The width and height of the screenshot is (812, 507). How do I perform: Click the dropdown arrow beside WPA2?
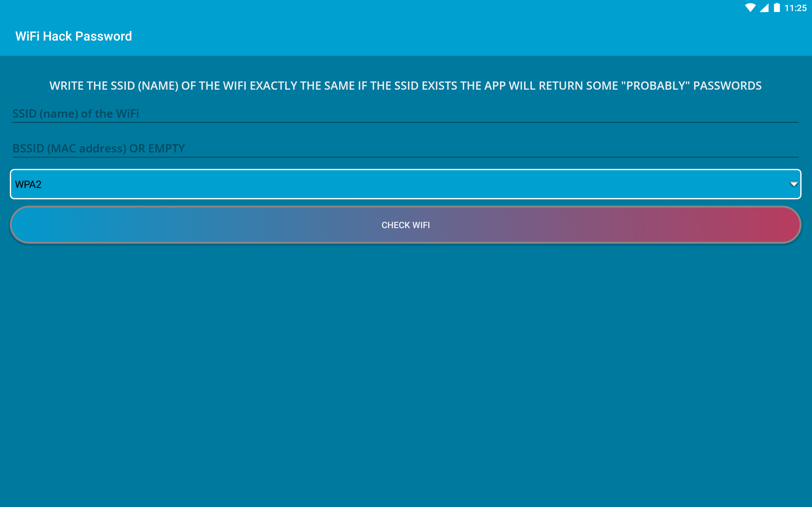pos(794,184)
